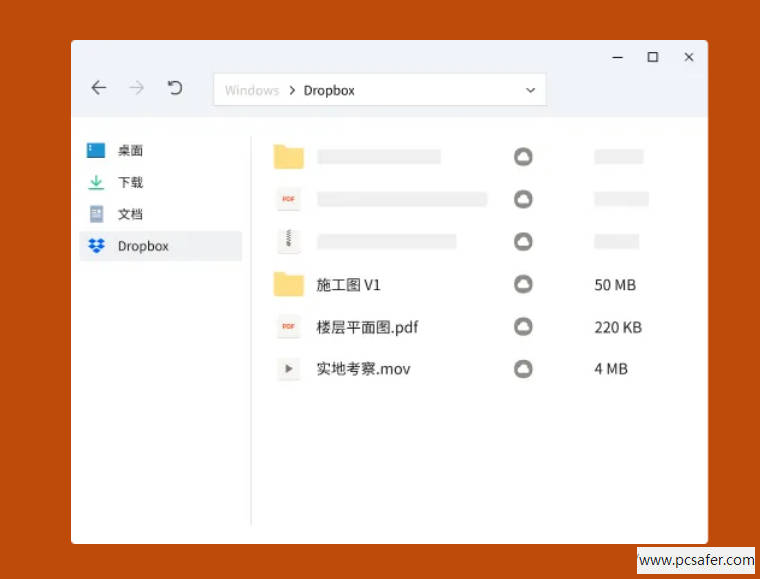Click the Dropbox logo icon in sidebar
Screen dimensions: 760x579
[96, 246]
